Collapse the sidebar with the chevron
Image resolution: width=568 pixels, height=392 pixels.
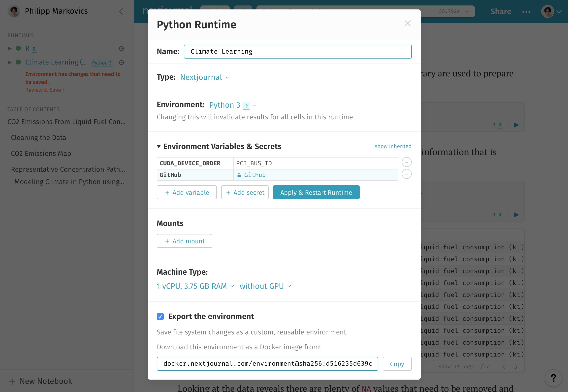pyautogui.click(x=121, y=11)
